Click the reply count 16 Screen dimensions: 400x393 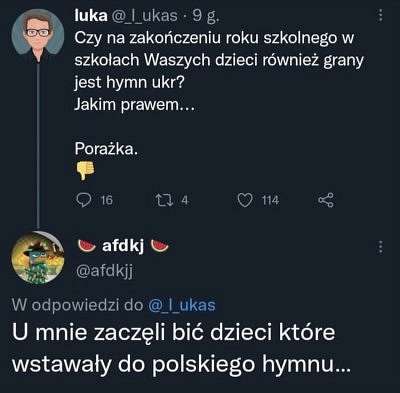tap(106, 200)
